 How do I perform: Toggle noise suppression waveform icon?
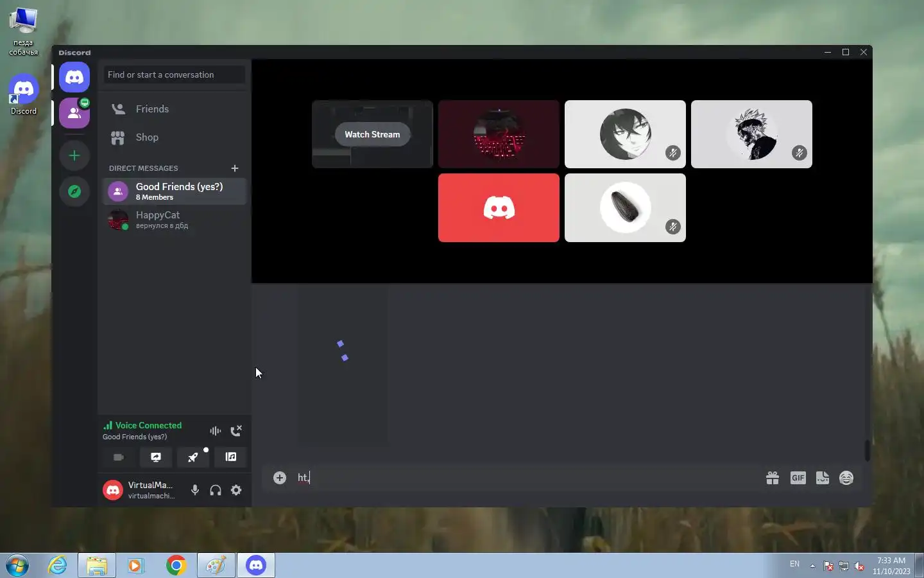tap(216, 430)
